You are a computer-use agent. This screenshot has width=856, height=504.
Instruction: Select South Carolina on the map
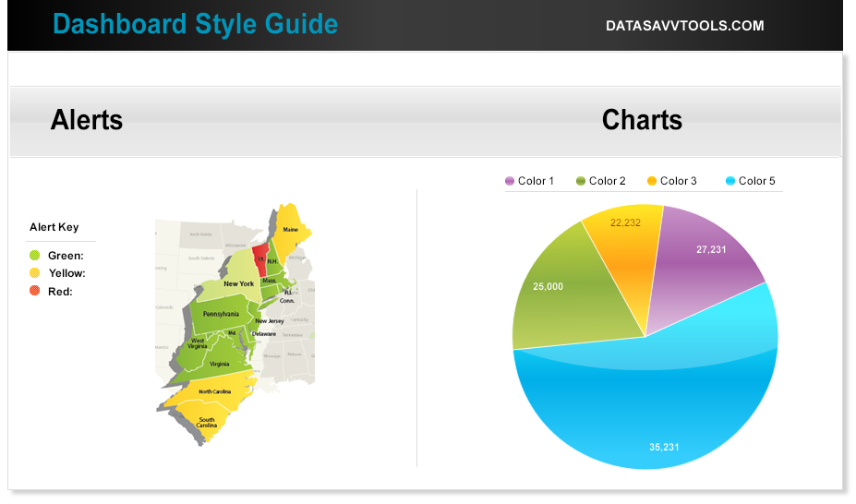(206, 423)
